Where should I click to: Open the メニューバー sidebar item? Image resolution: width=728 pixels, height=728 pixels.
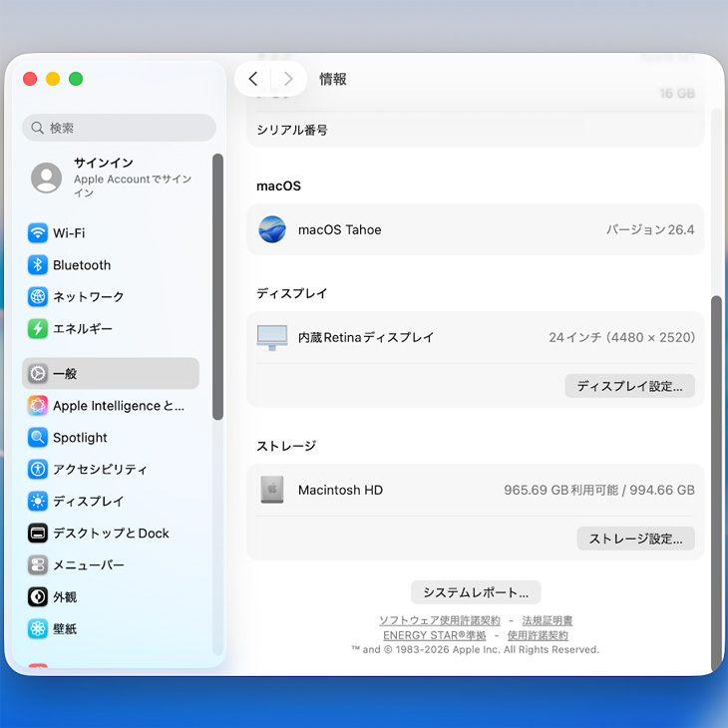[x=88, y=565]
